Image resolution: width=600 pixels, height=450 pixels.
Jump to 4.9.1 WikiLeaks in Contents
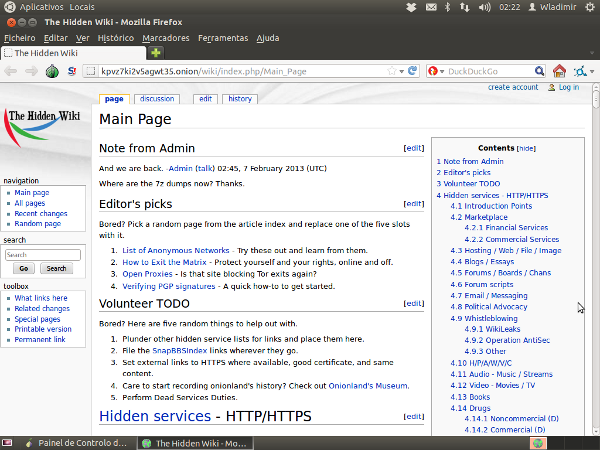(x=492, y=329)
